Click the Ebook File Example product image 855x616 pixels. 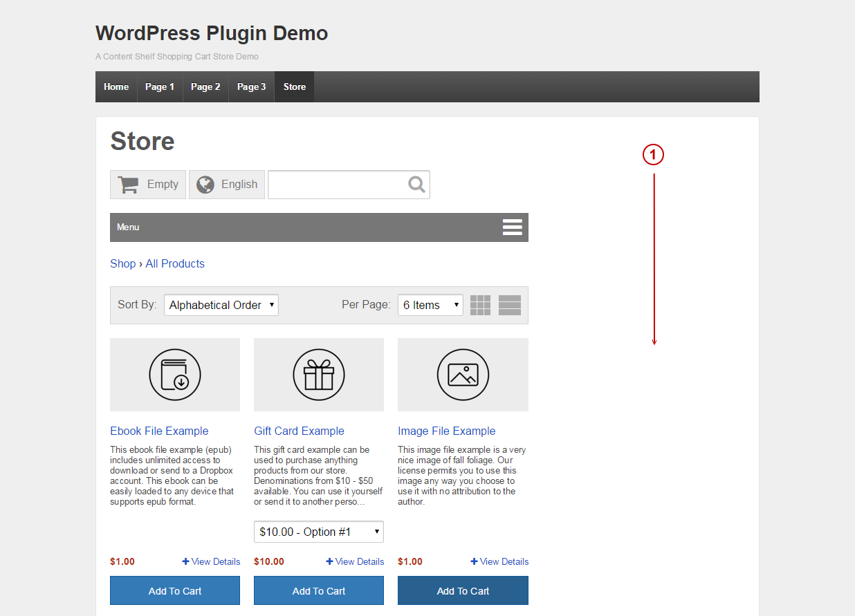[175, 375]
